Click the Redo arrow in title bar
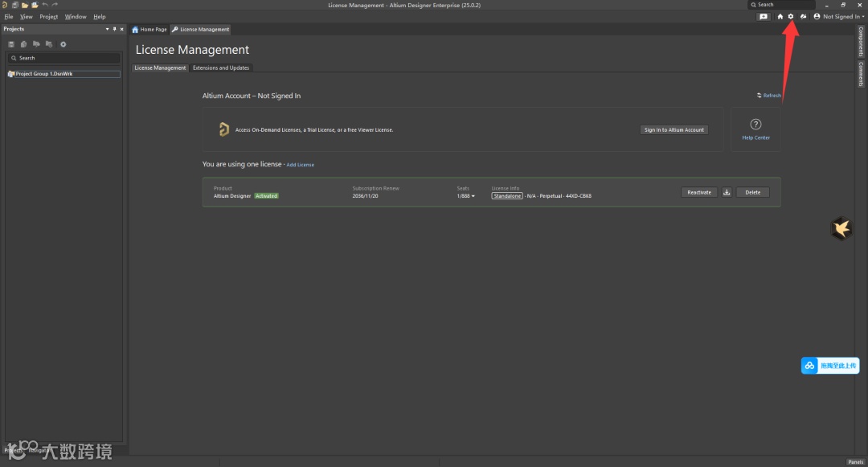Screen dimensions: 868x467 pos(55,5)
